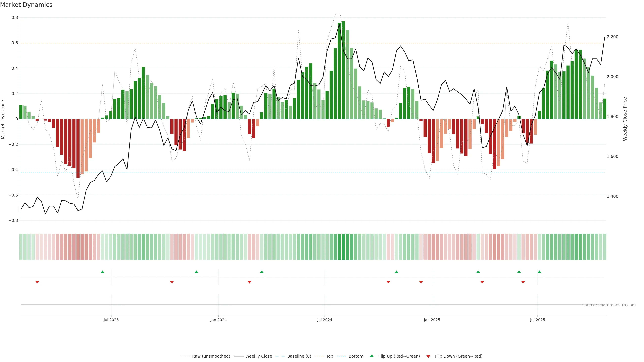Click the Flip Down marker just left of Jan 2025
644x362 pixels.
421,282
